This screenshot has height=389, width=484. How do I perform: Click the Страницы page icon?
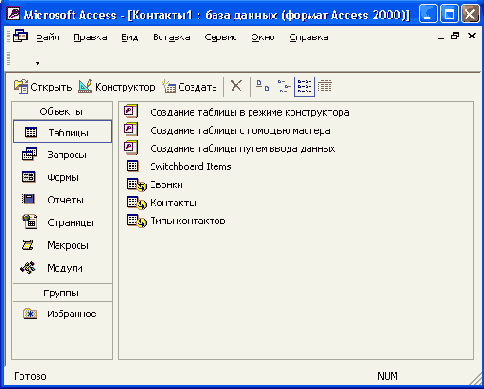(30, 221)
